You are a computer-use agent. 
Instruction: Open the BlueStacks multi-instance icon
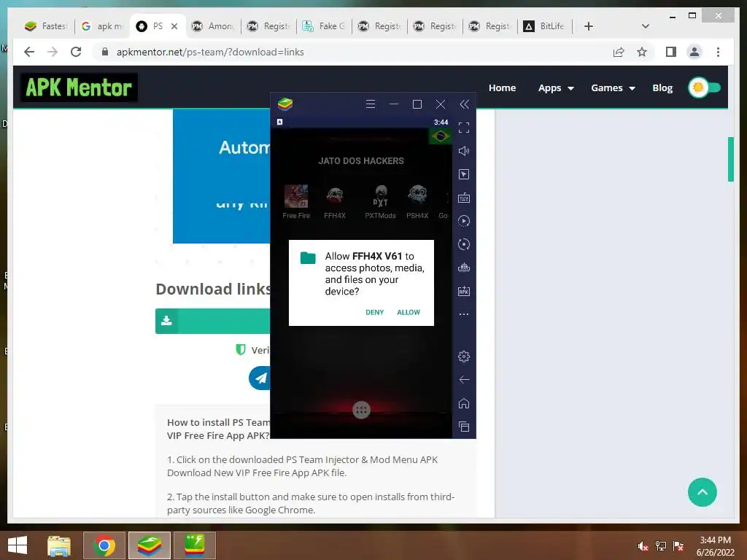point(463,268)
